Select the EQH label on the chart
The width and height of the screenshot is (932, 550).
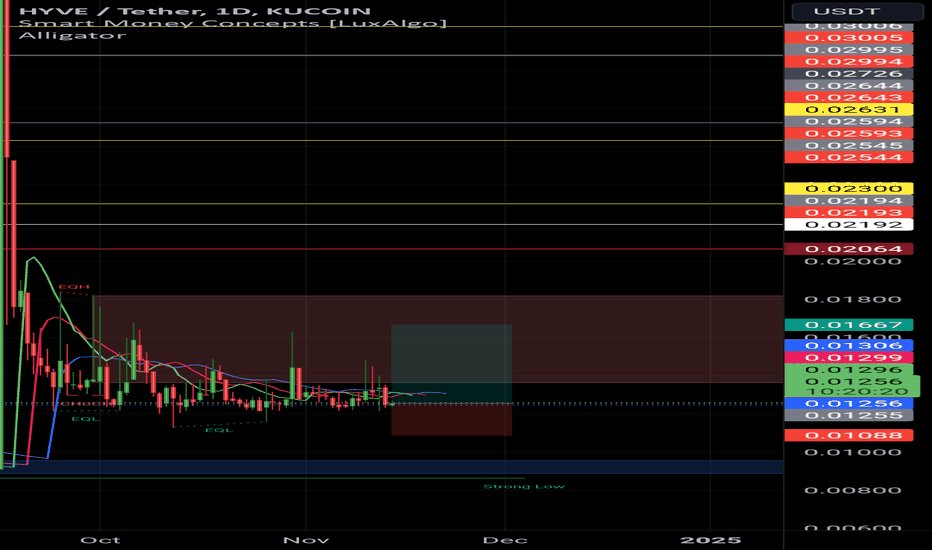point(74,287)
